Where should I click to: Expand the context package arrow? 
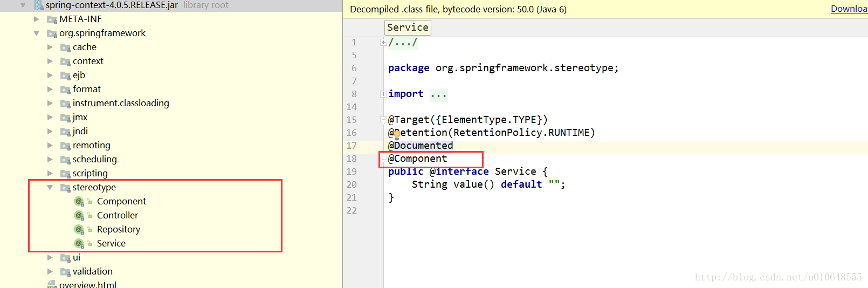(50, 61)
